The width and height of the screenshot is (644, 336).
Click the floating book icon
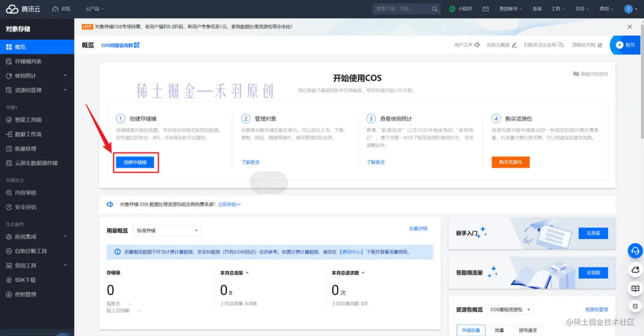635,288
